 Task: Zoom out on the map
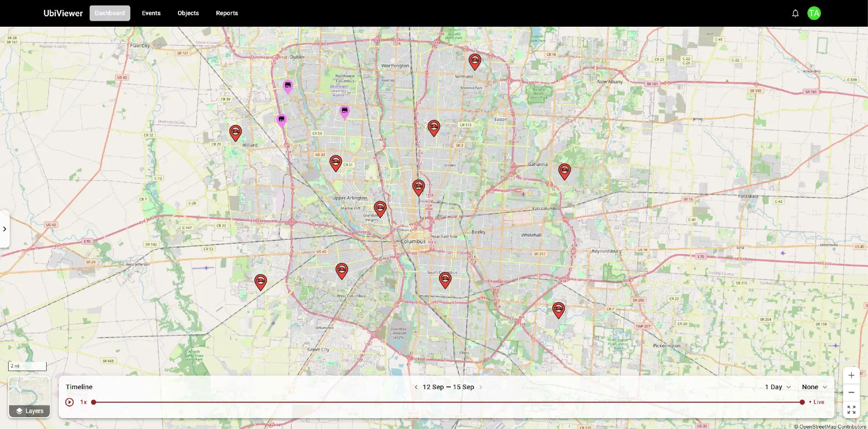(x=851, y=392)
